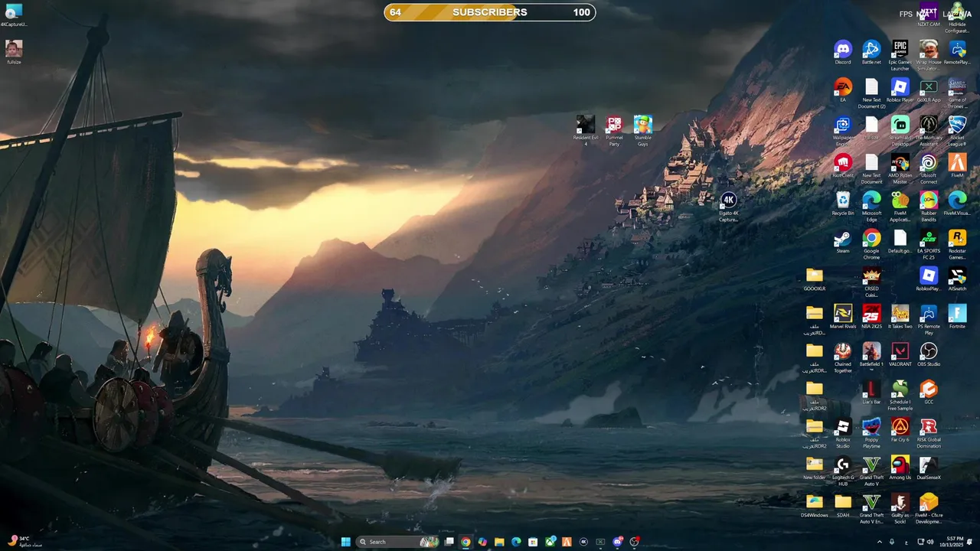Select the Ubisoft Connect desktop icon
Viewport: 980px width, 551px height.
(929, 169)
